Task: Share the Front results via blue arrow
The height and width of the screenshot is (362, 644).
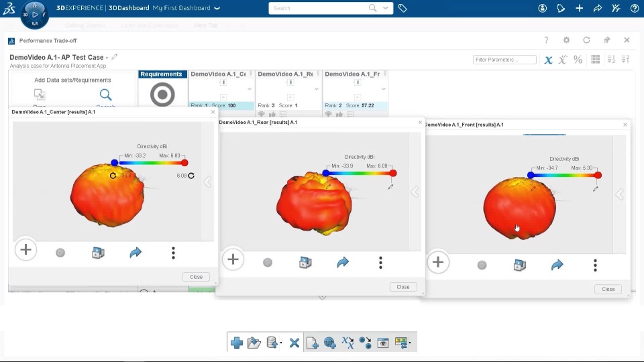Action: [x=557, y=265]
